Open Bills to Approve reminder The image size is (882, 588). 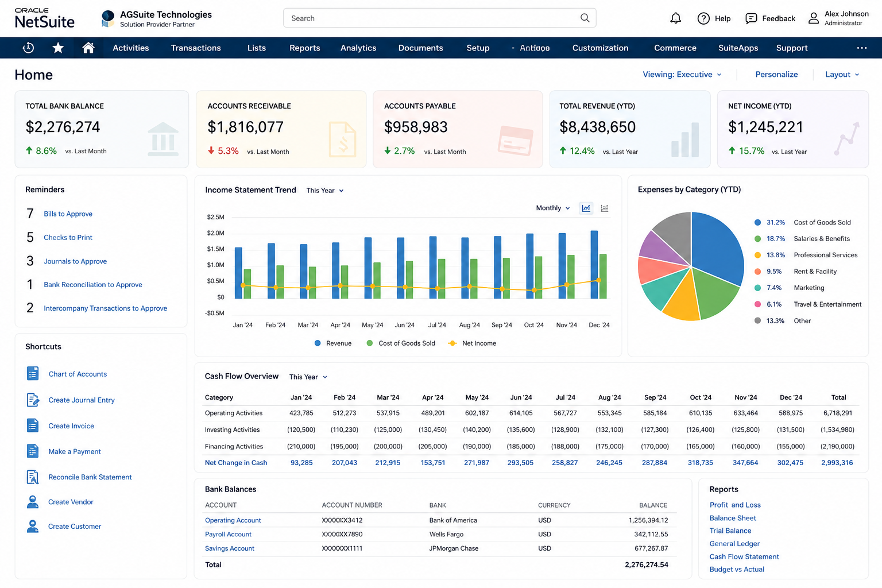click(x=68, y=214)
